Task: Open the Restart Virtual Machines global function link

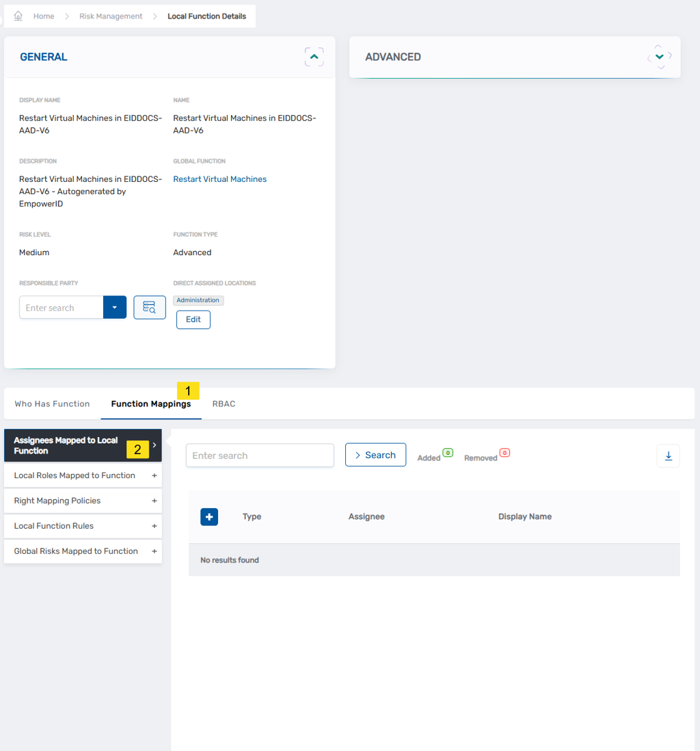Action: (219, 179)
